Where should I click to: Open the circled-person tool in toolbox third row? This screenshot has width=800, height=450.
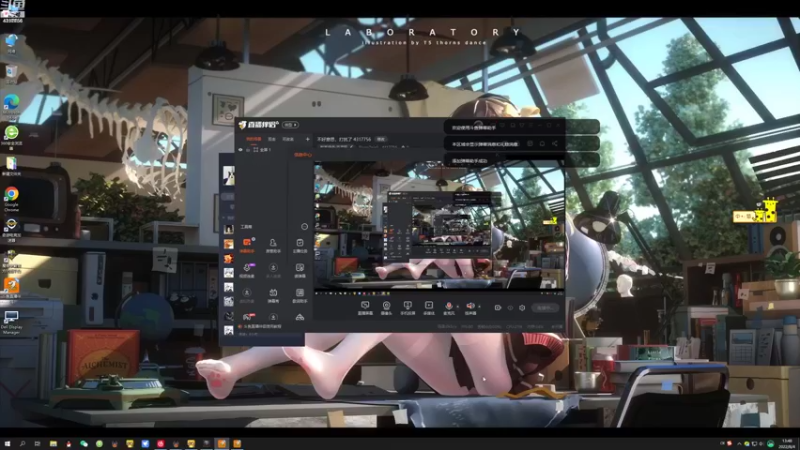[247, 295]
